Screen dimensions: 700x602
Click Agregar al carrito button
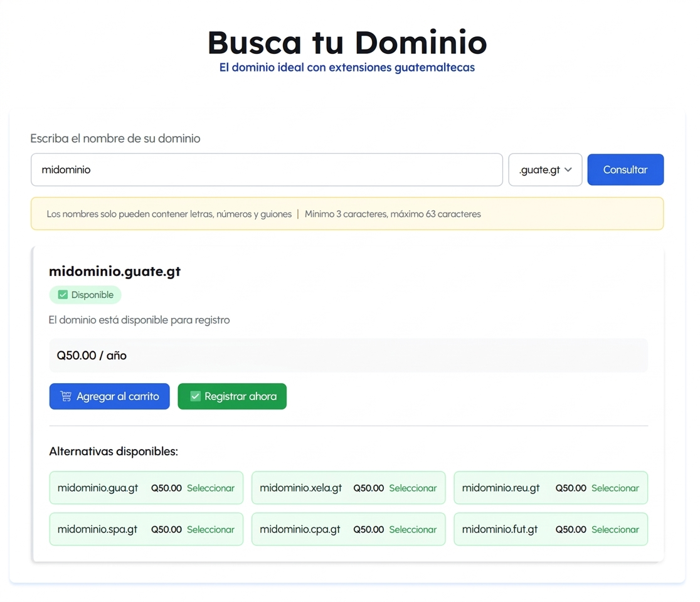click(x=109, y=396)
